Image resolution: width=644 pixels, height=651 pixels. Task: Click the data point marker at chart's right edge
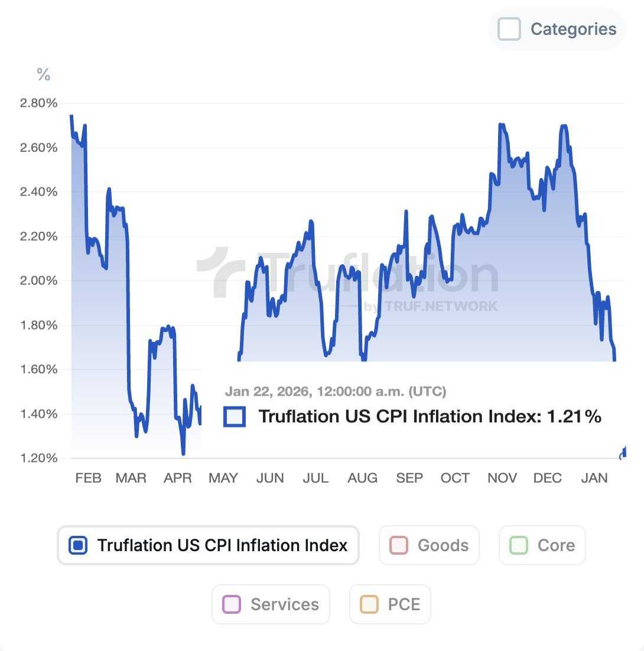(x=623, y=453)
